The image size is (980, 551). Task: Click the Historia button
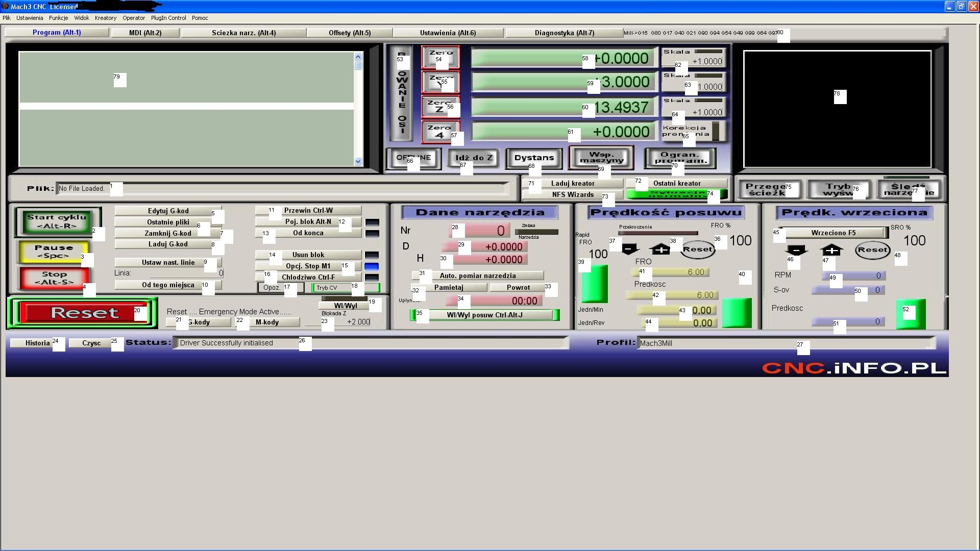pyautogui.click(x=37, y=343)
